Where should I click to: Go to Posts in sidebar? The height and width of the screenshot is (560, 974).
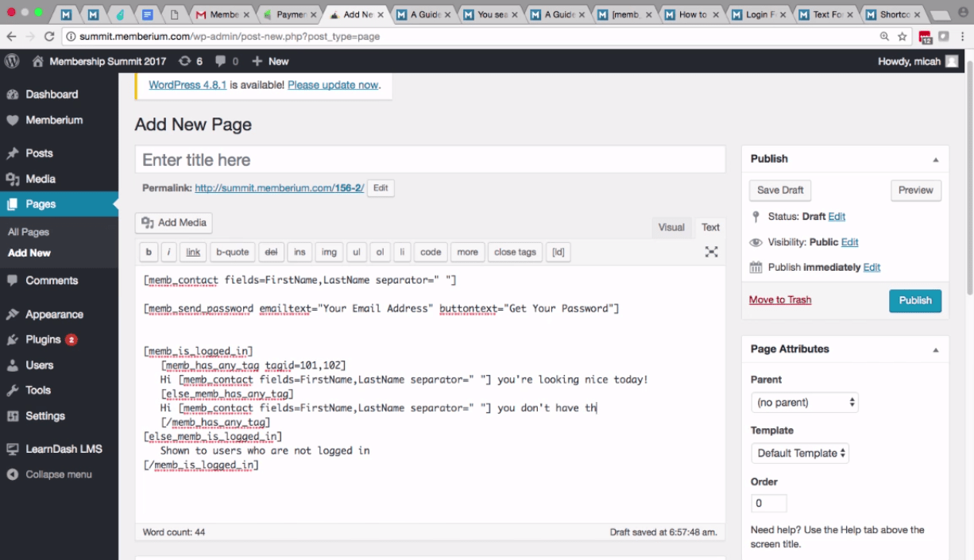click(39, 153)
